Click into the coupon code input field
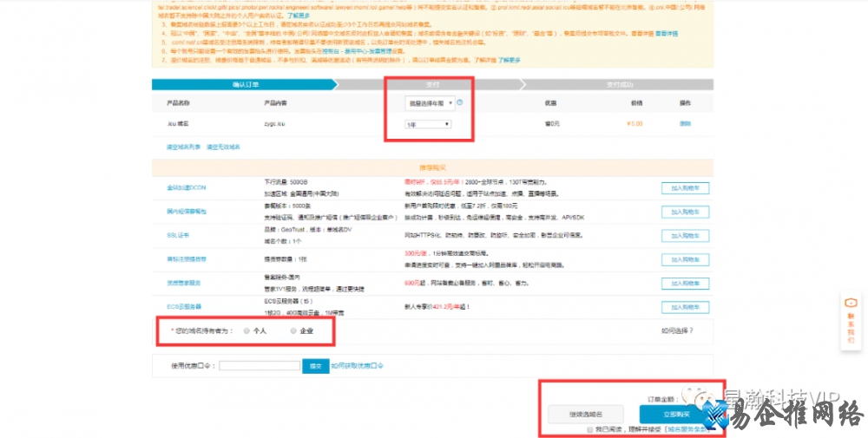The image size is (868, 438). coord(260,366)
